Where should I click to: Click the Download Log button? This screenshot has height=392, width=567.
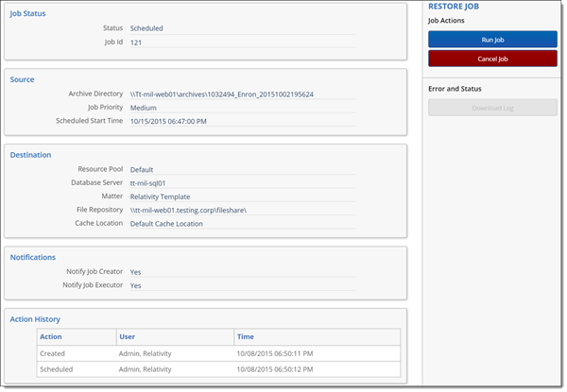[x=492, y=108]
